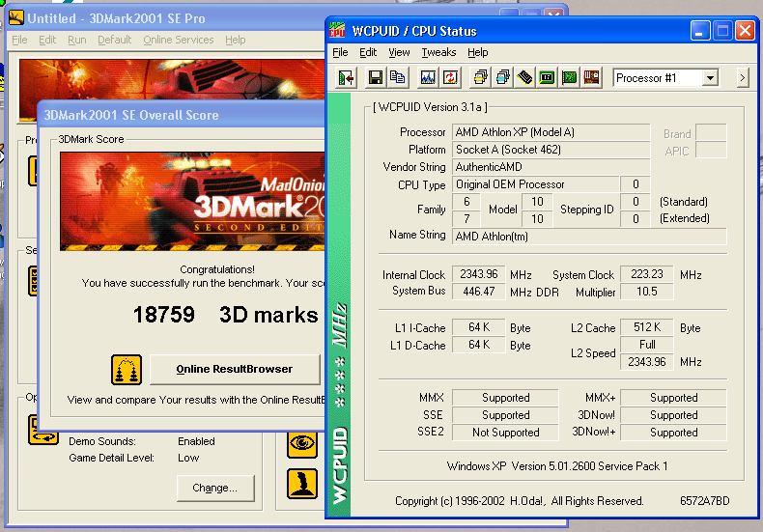The image size is (763, 532).
Task: Click the Game Detail Level value Low
Action: (x=188, y=458)
